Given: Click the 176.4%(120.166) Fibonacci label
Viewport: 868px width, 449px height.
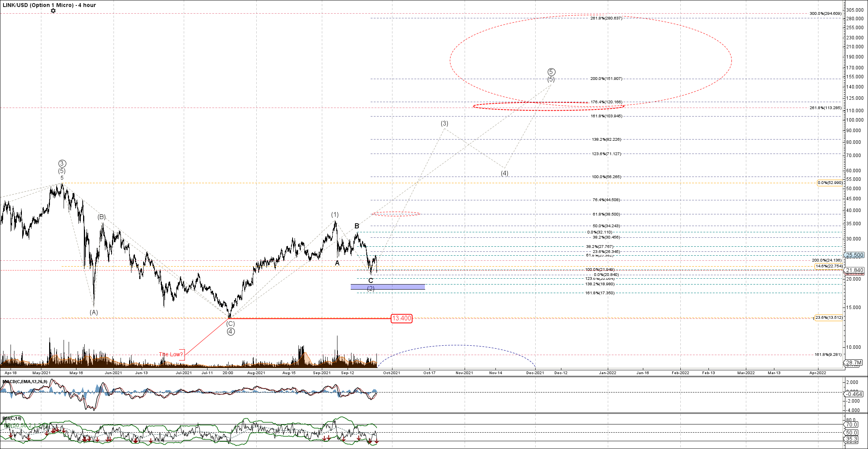Looking at the screenshot, I should coord(606,102).
